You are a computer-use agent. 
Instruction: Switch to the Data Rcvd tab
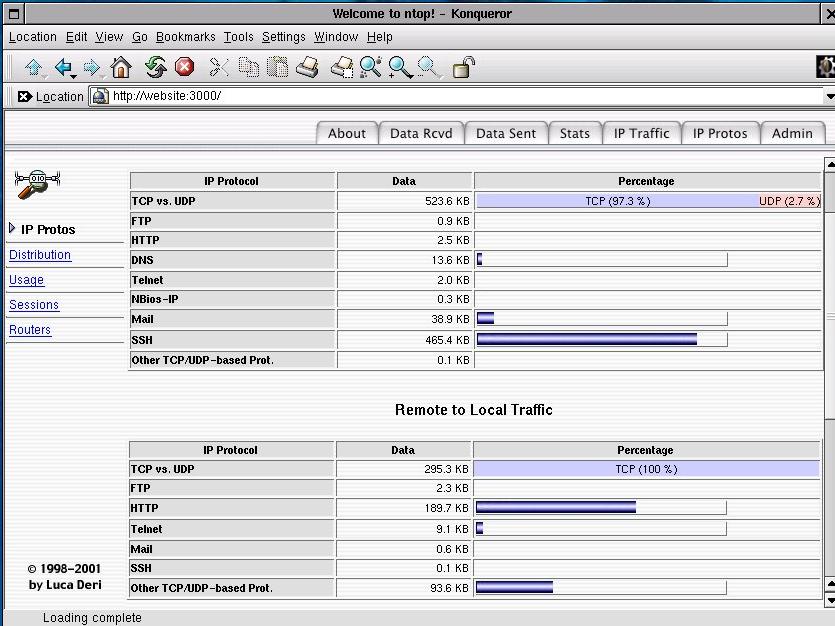(421, 133)
